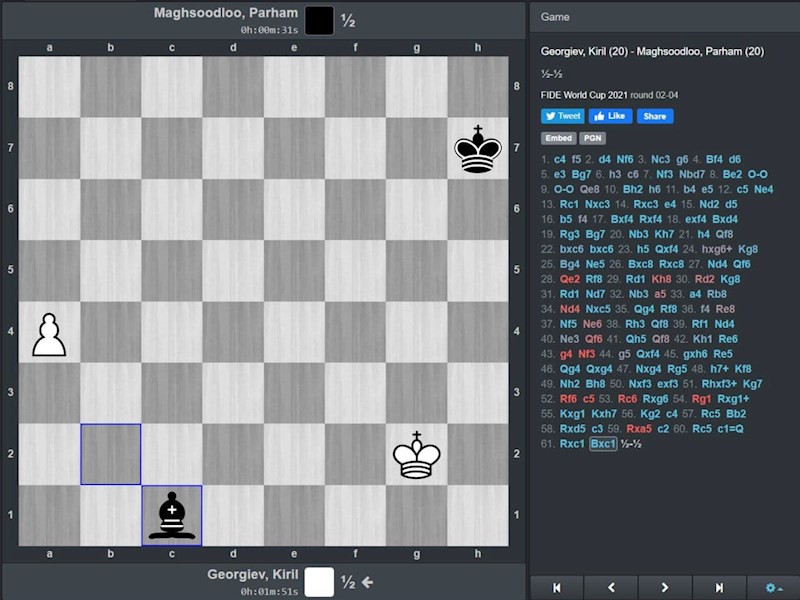Click the highlighted b2 square
The image size is (800, 600).
click(111, 454)
